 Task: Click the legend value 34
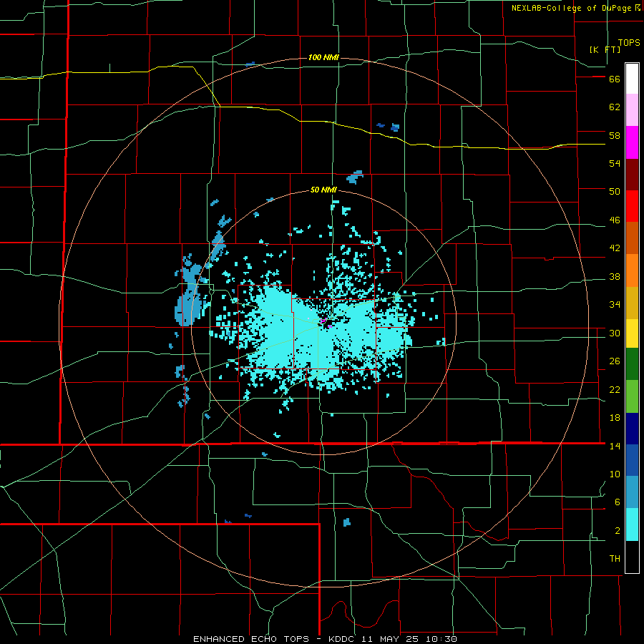615,305
